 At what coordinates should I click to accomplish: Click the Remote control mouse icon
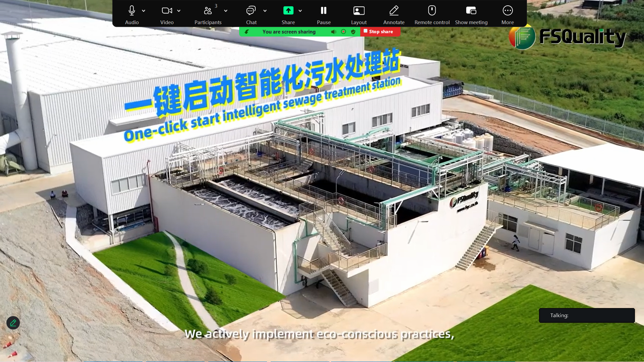click(432, 11)
